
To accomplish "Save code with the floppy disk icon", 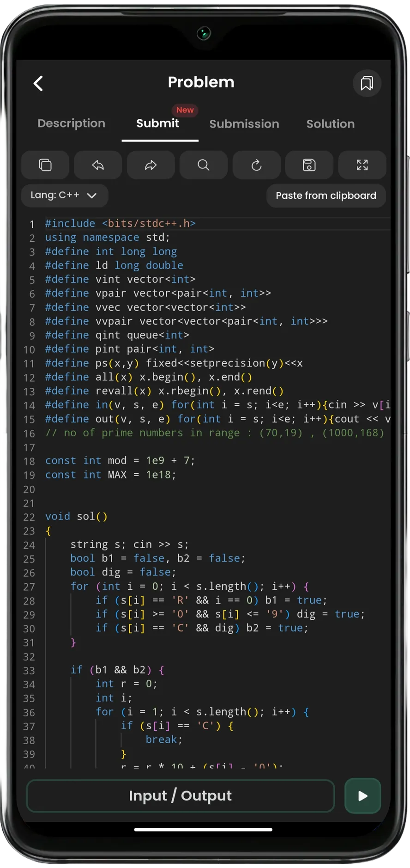I will [x=309, y=165].
